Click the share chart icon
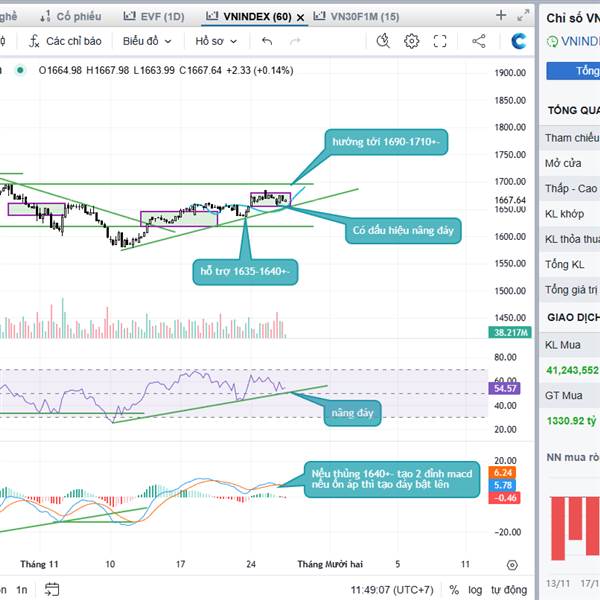 pyautogui.click(x=478, y=41)
